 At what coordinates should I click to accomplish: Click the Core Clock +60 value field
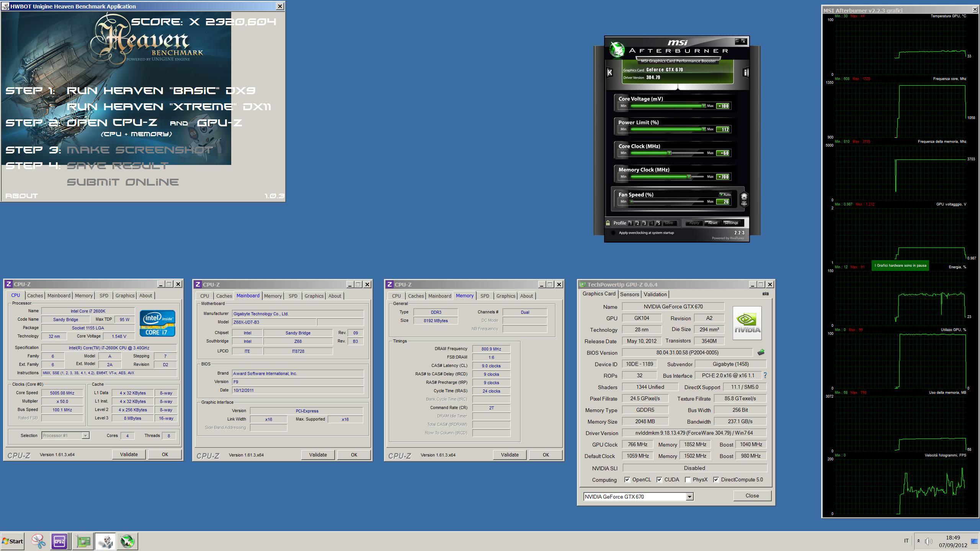723,153
